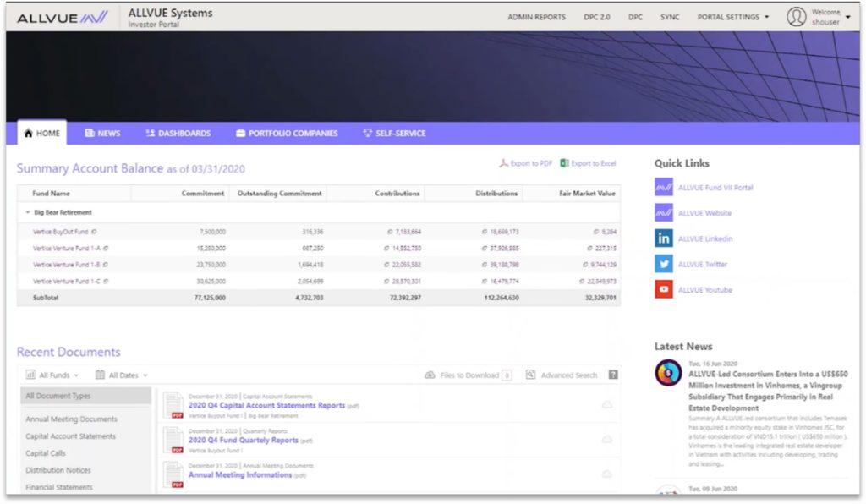The width and height of the screenshot is (866, 504).
Task: Click the Export to Excel icon
Action: tap(564, 163)
